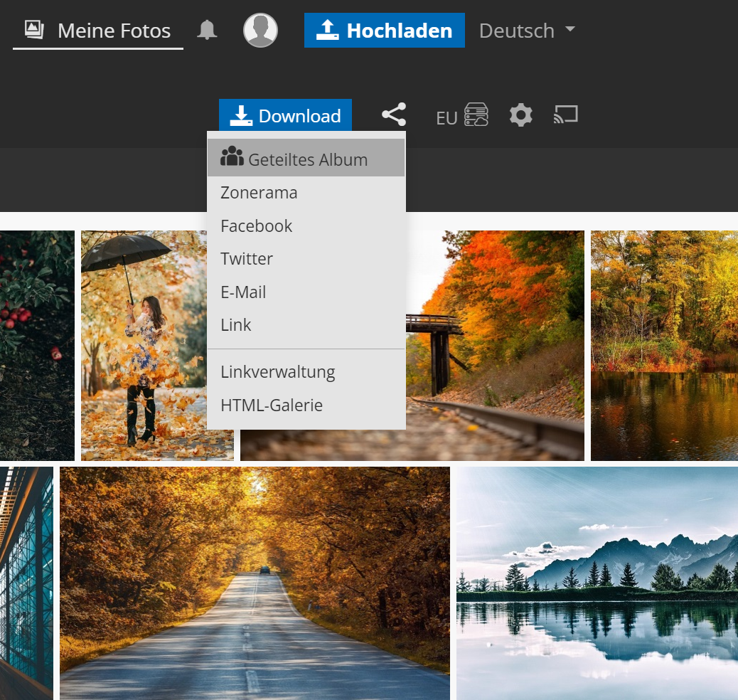Click the Hochladen upload button
The width and height of the screenshot is (738, 700).
pyautogui.click(x=384, y=31)
